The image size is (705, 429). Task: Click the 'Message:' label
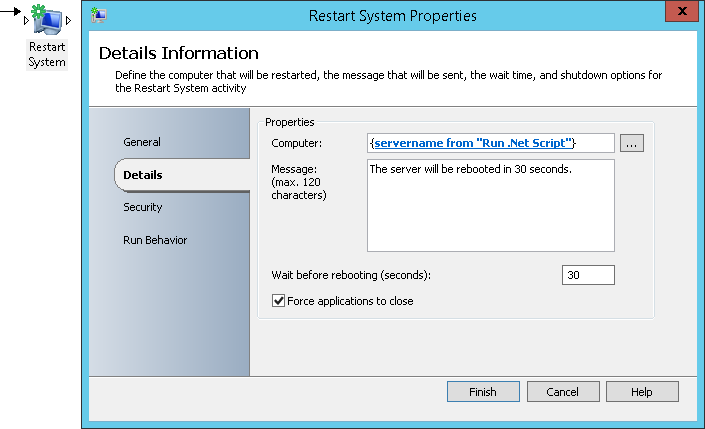click(x=294, y=169)
